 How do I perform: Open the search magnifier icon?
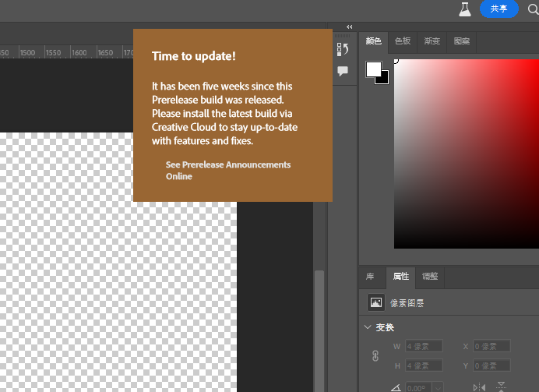point(534,9)
